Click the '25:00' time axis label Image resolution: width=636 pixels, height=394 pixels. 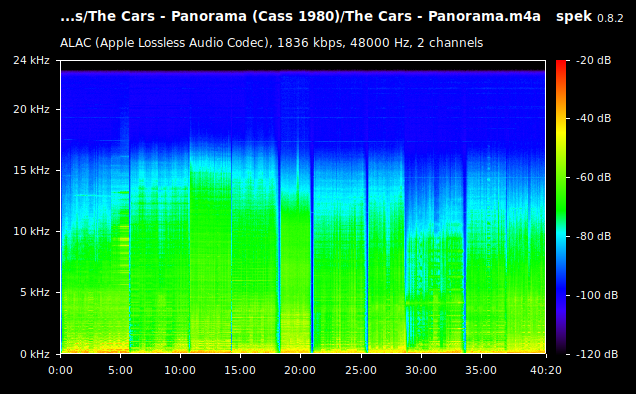[361, 370]
